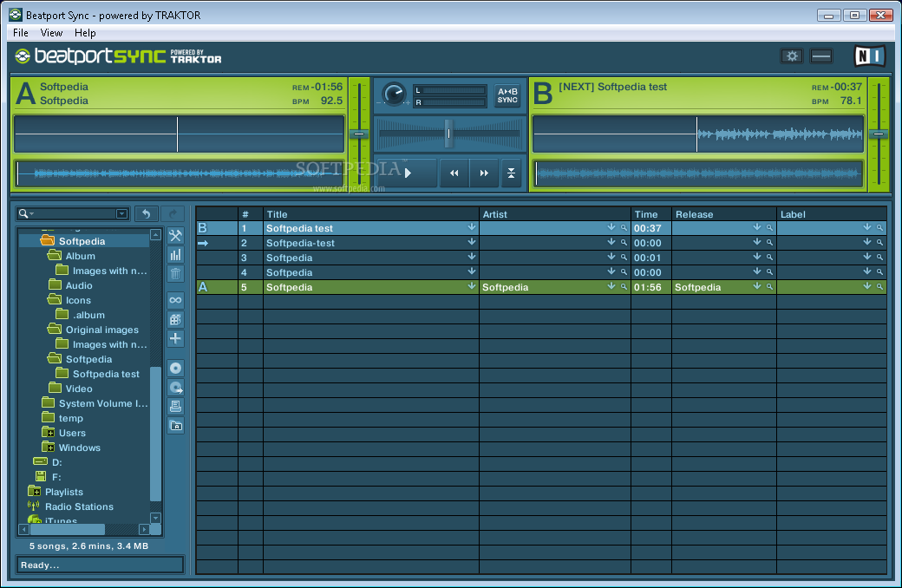Click the search input field
The image size is (902, 588).
pyautogui.click(x=75, y=213)
